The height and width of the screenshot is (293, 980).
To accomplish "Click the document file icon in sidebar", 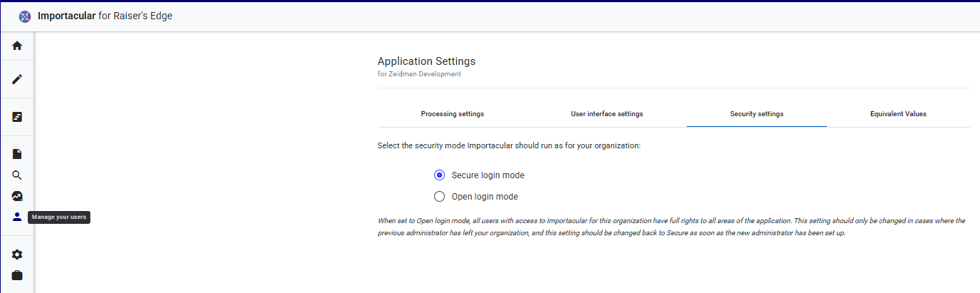I will (x=17, y=154).
